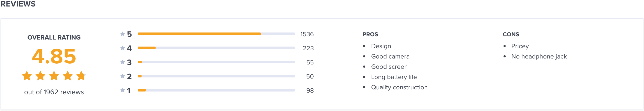The height and width of the screenshot is (111, 644).
Task: Click the fifth orange overall rating star
Action: pyautogui.click(x=81, y=76)
